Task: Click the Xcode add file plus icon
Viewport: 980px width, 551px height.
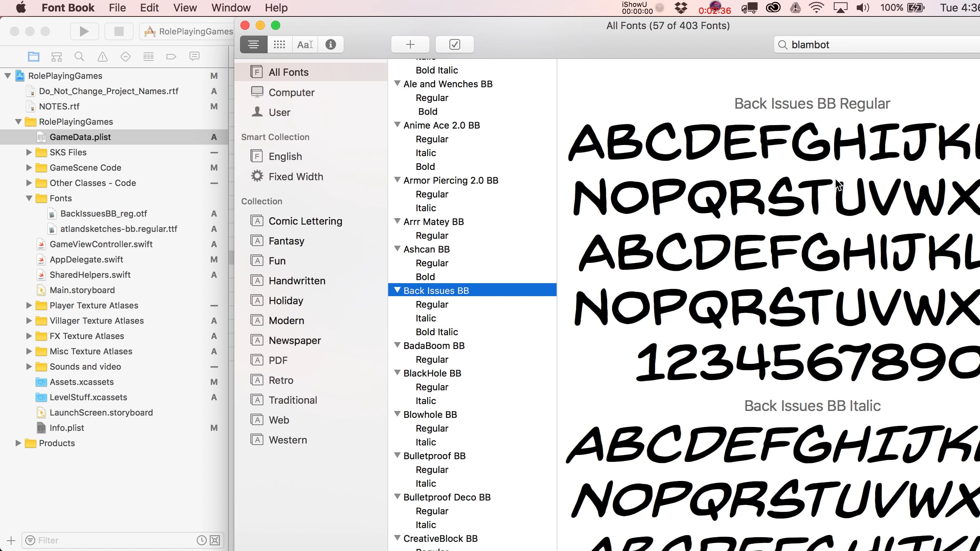Action: (x=11, y=540)
